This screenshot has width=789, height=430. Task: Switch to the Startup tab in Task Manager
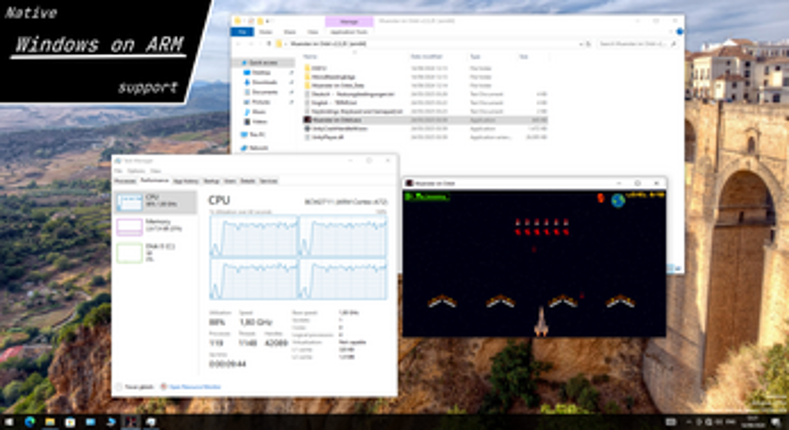[211, 181]
